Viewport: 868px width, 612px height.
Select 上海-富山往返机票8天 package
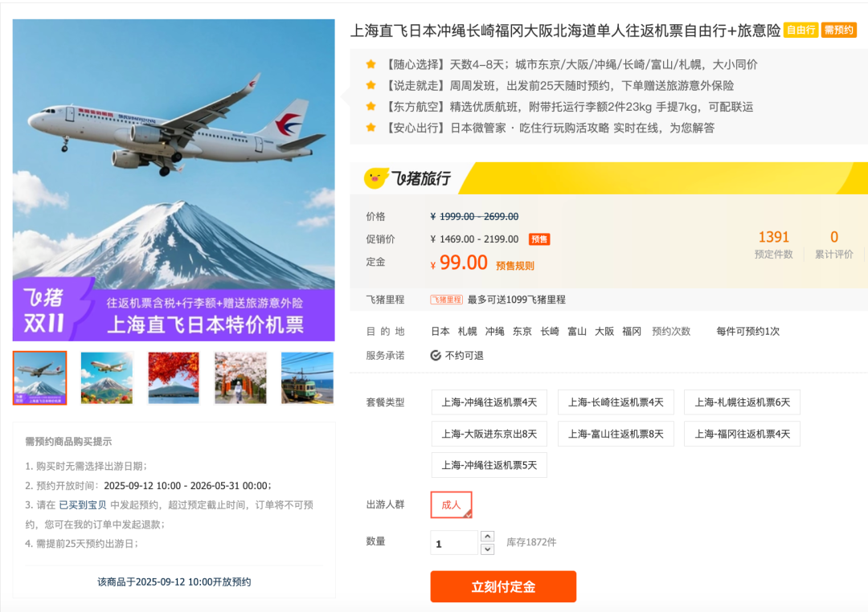point(616,434)
